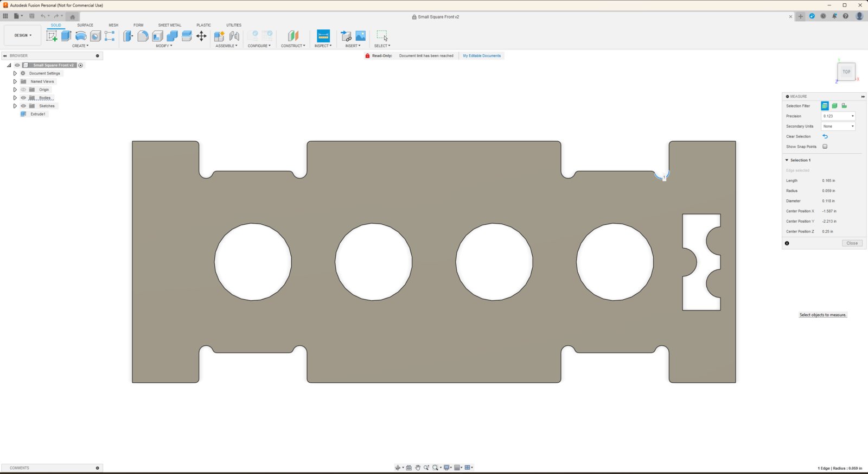868x474 pixels.
Task: Hide the Bodies folder via eye icon
Action: pos(23,98)
